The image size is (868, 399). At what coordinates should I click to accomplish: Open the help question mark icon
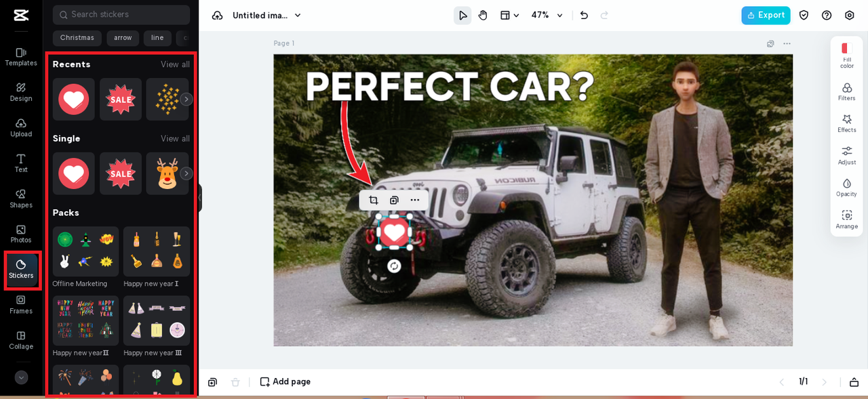click(827, 16)
